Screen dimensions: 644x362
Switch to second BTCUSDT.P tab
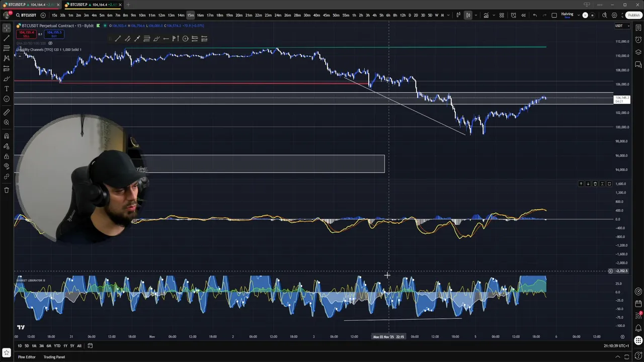click(92, 5)
